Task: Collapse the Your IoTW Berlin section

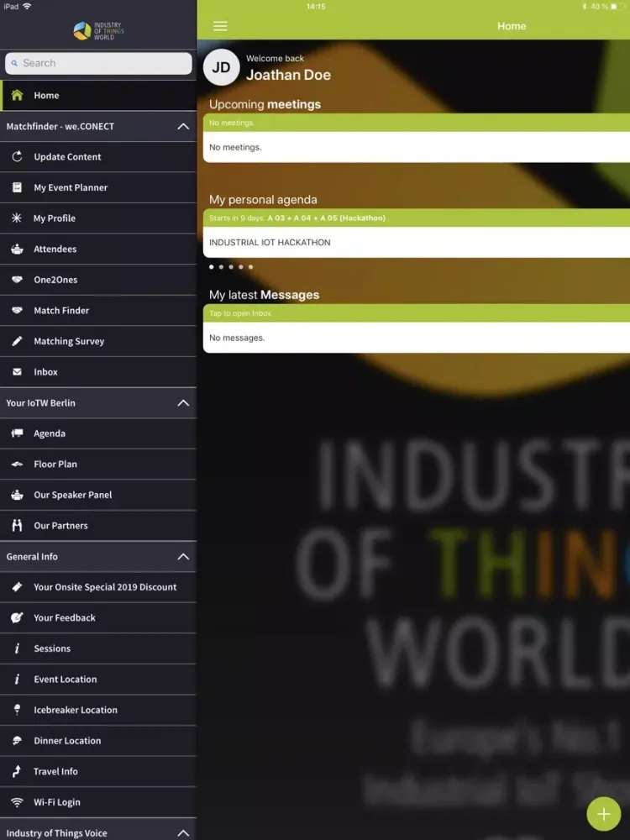Action: click(183, 403)
